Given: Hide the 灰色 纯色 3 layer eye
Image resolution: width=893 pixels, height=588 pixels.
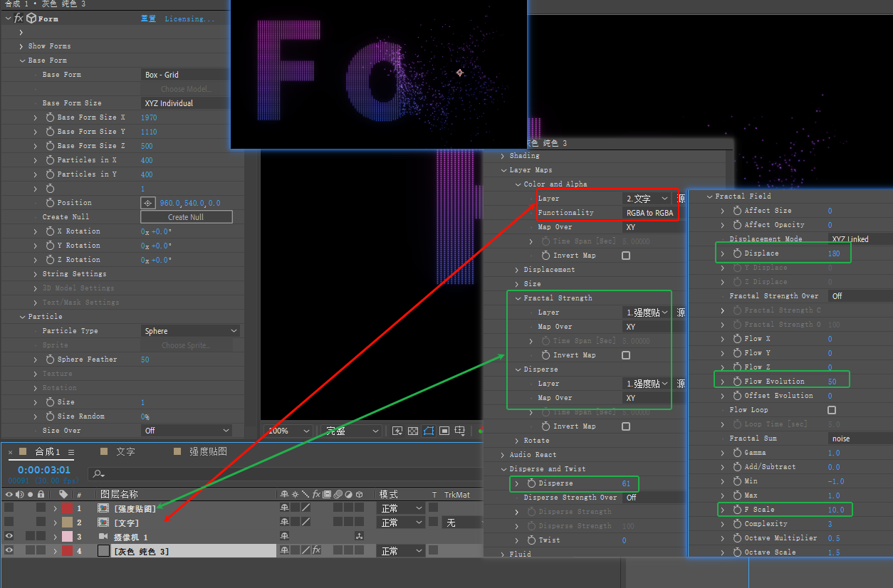Looking at the screenshot, I should coord(9,551).
